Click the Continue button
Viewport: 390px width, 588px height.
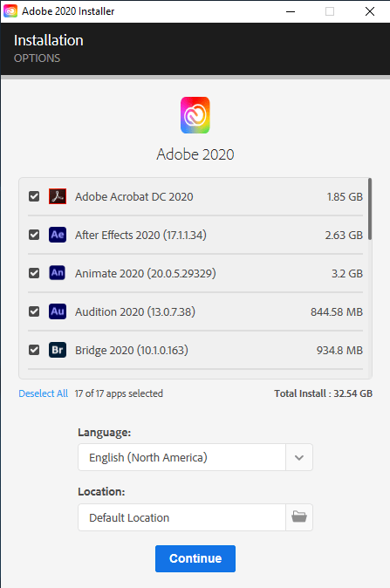(195, 558)
